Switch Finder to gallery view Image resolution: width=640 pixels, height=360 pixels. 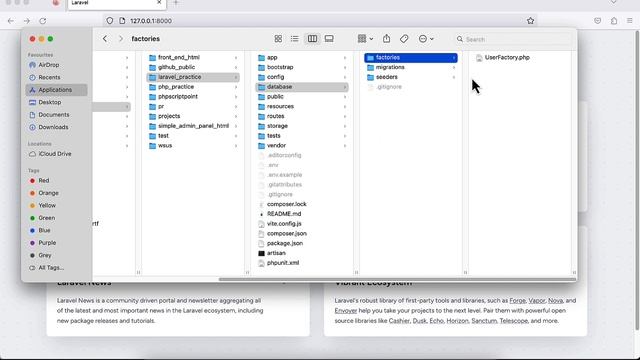329,39
